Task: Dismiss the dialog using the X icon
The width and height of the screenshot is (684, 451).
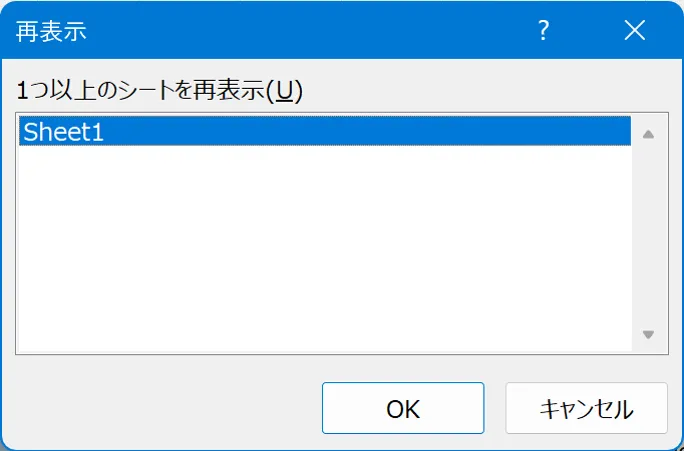Action: 635,31
